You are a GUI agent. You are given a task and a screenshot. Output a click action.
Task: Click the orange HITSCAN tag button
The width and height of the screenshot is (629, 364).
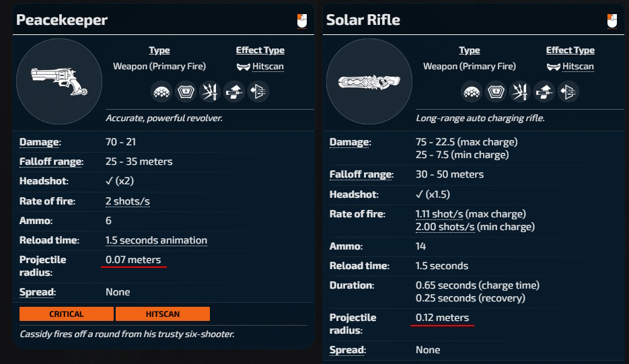click(163, 314)
